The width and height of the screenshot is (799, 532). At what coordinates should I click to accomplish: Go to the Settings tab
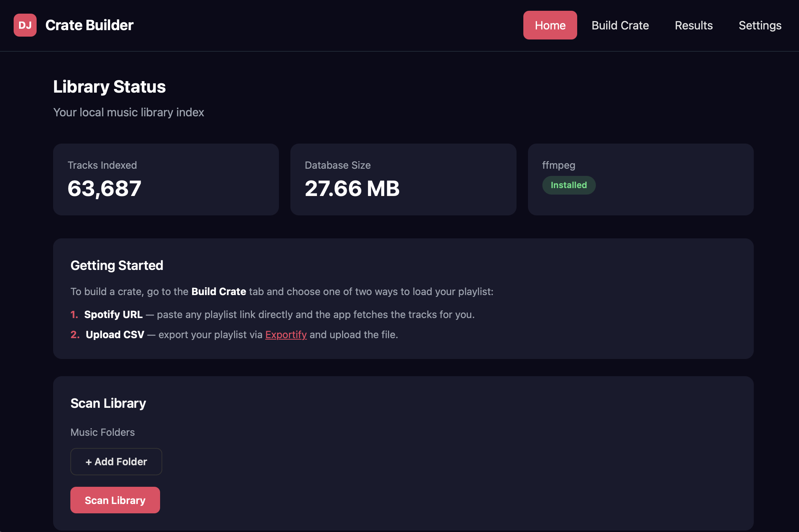[760, 25]
